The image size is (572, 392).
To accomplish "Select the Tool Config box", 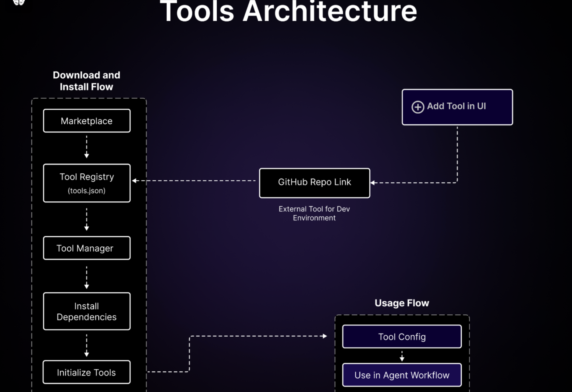I will click(x=402, y=337).
